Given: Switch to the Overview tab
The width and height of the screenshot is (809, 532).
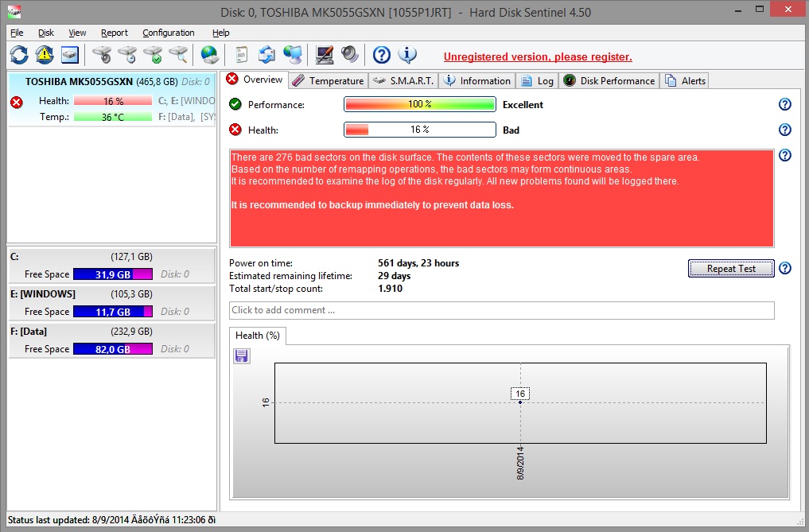Looking at the screenshot, I should coord(255,80).
